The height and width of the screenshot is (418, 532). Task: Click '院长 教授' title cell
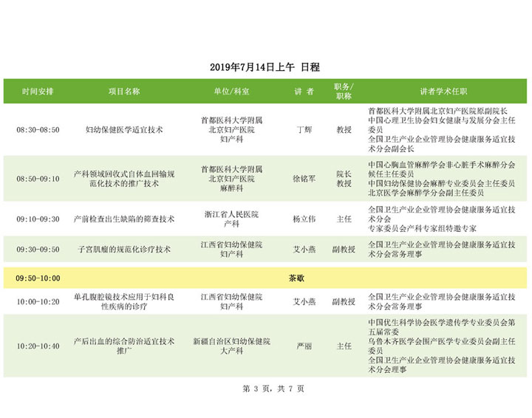tap(344, 179)
